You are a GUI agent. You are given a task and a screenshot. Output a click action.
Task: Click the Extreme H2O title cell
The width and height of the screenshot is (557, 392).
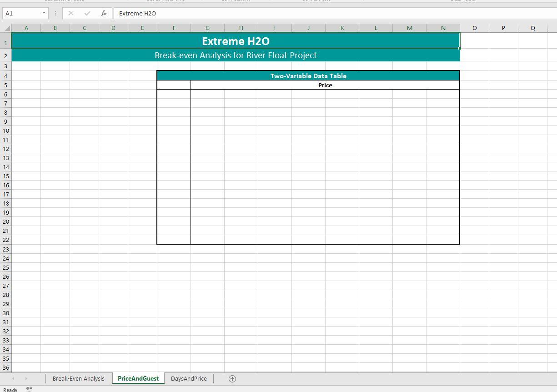[236, 41]
